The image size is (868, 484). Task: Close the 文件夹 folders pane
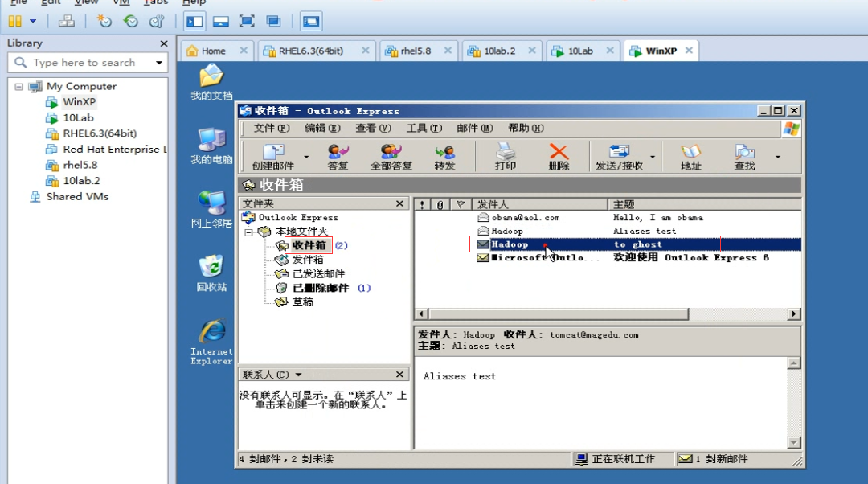pyautogui.click(x=399, y=203)
